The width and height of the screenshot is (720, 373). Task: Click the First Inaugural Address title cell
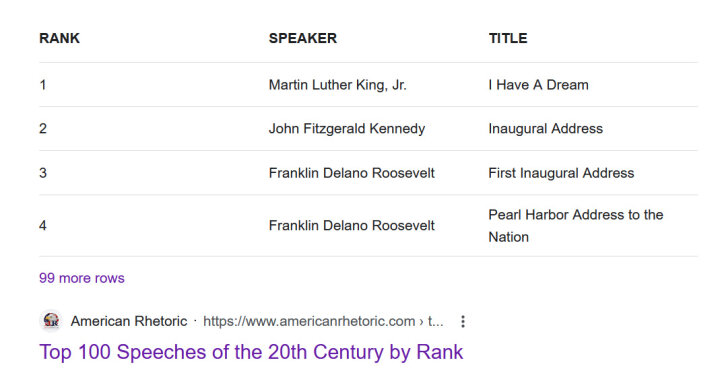click(561, 173)
